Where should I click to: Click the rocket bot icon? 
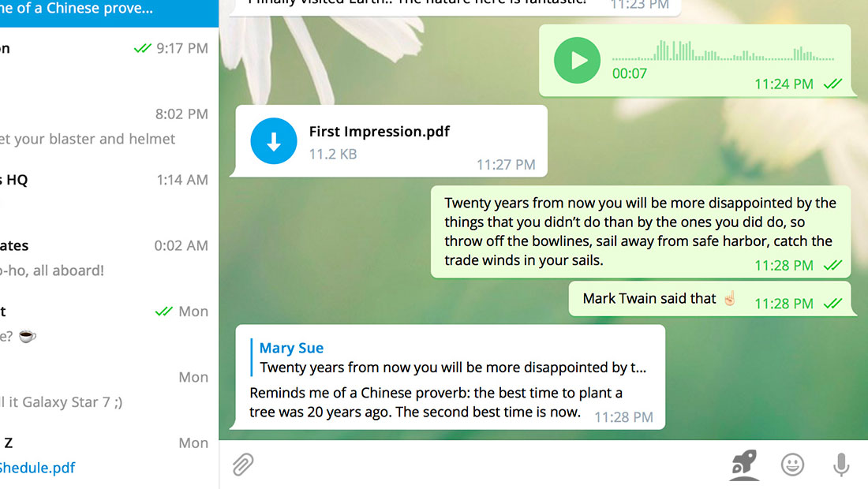click(x=743, y=464)
